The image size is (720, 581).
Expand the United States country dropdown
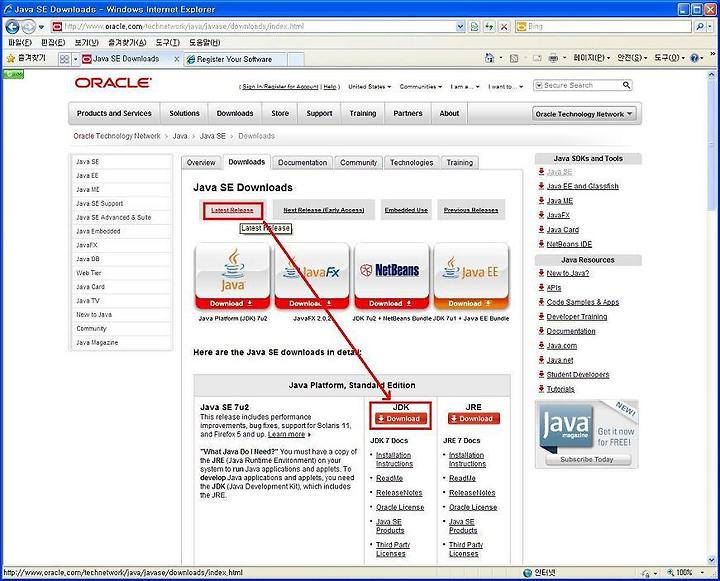(x=370, y=86)
